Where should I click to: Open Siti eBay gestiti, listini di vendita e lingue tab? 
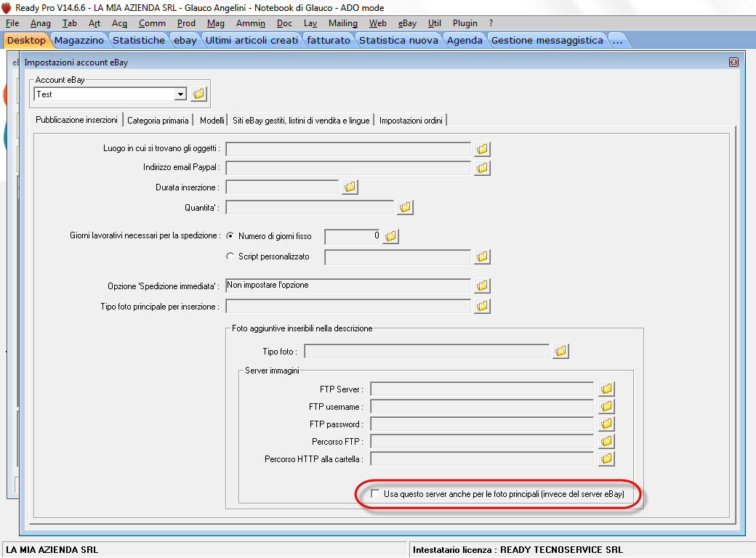(x=301, y=121)
